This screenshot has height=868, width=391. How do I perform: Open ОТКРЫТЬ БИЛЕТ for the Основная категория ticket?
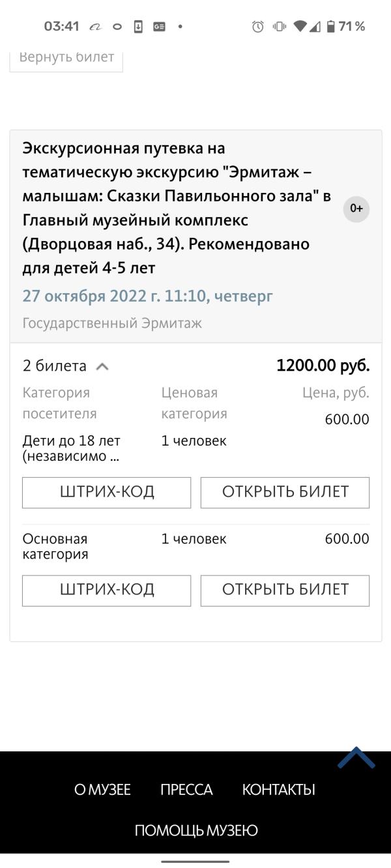(x=285, y=590)
